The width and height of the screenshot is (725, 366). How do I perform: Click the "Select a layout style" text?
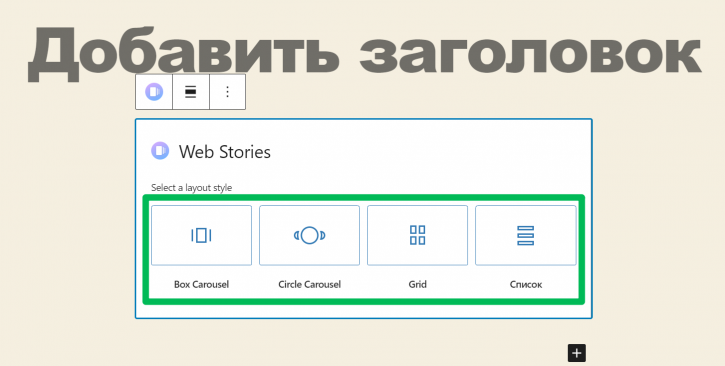[191, 188]
